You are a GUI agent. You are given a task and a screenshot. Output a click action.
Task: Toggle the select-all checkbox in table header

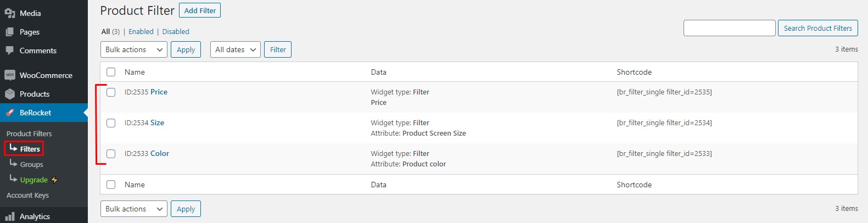pyautogui.click(x=111, y=72)
